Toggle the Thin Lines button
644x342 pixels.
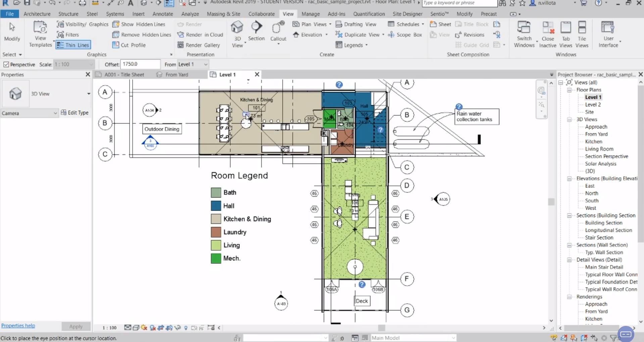(73, 45)
